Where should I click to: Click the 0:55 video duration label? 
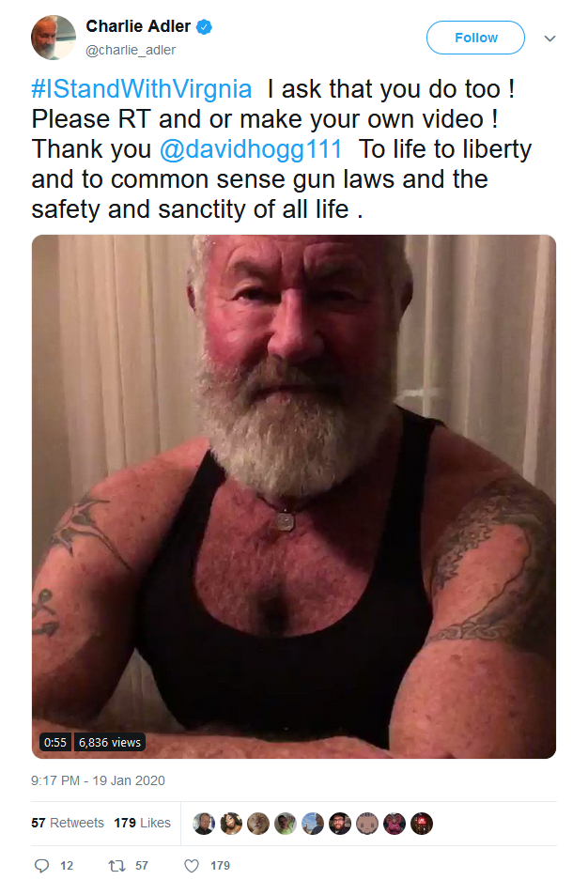point(55,742)
